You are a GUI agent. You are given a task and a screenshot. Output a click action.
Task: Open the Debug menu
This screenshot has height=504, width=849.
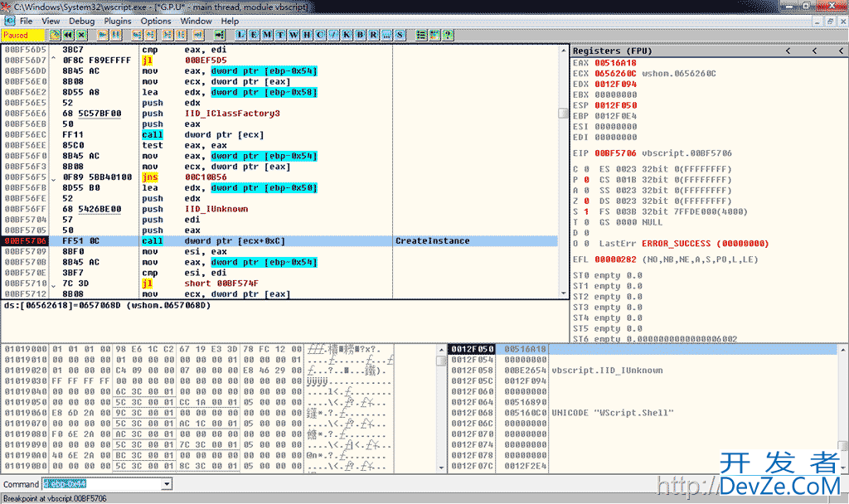point(82,21)
